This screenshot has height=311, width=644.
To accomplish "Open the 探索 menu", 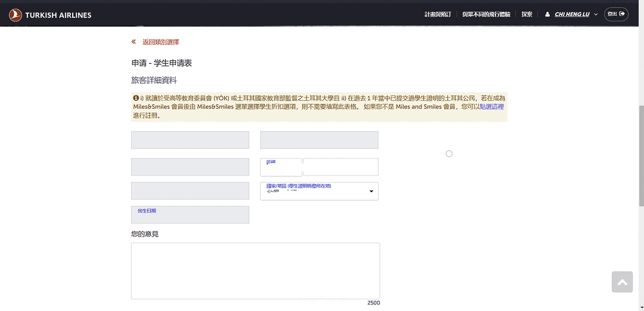I will 527,14.
